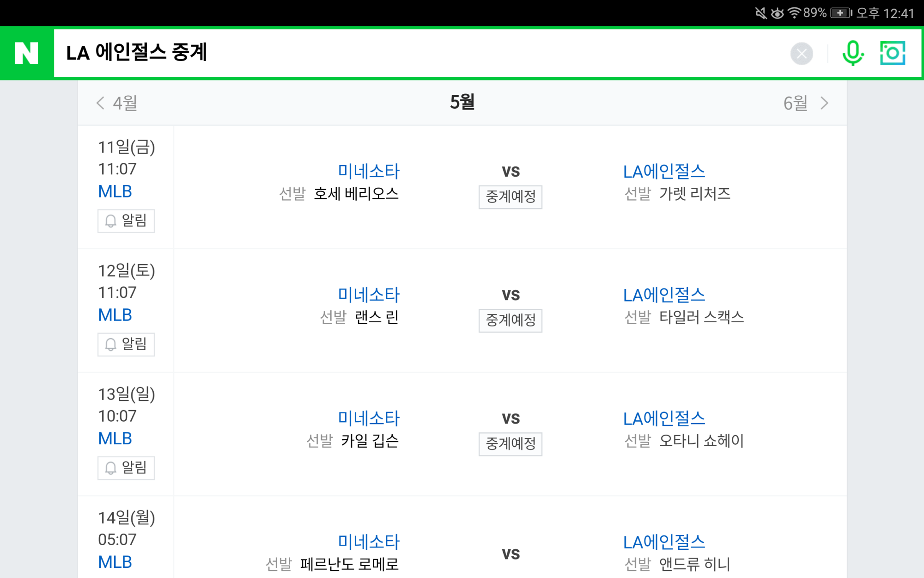Viewport: 924px width, 578px height.
Task: Toggle 알림 for the 11일 game
Action: point(126,221)
